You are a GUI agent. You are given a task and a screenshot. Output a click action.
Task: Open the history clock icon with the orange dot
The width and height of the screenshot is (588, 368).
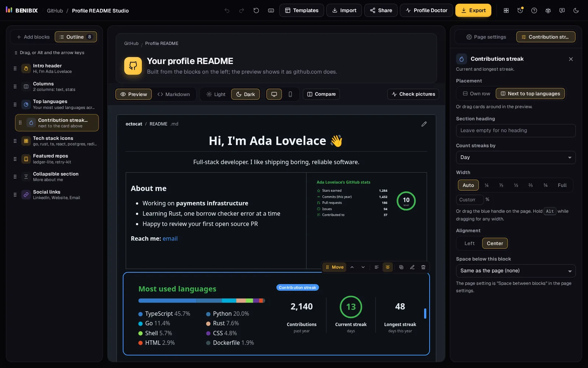coord(520,10)
